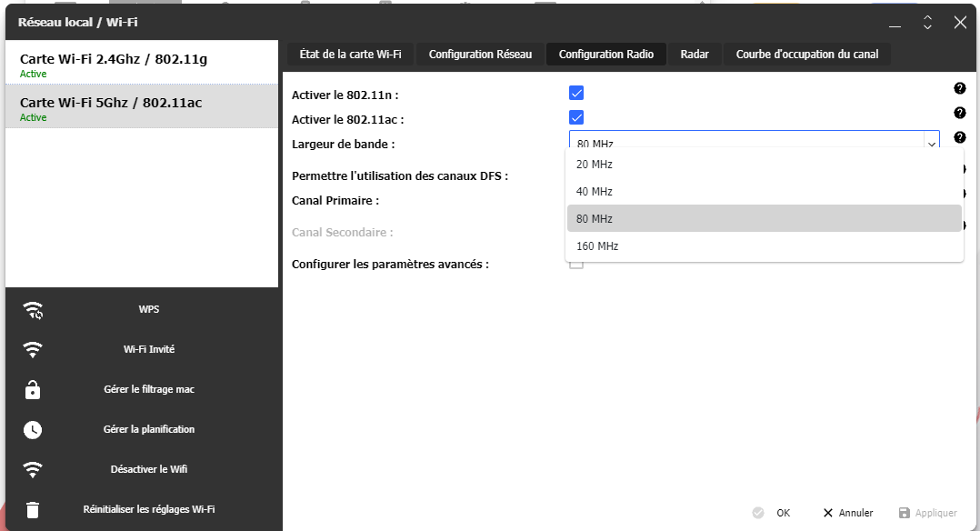Open the Configuration Réseau tab
Screen dimensions: 980x531
(480, 55)
